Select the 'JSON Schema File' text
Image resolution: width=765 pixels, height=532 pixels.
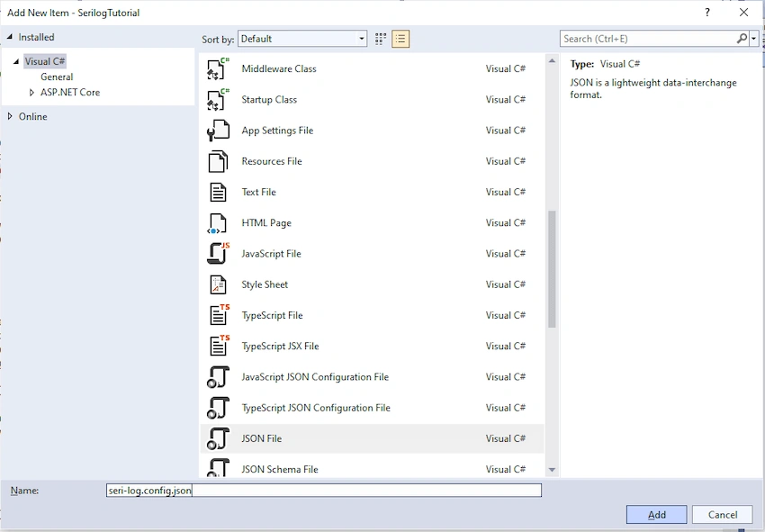(x=280, y=469)
